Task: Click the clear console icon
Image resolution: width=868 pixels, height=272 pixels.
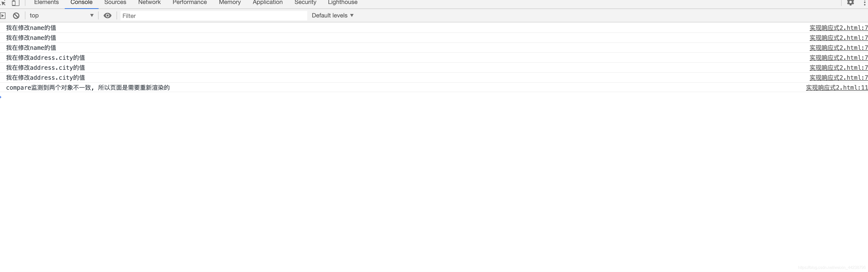Action: pyautogui.click(x=17, y=15)
